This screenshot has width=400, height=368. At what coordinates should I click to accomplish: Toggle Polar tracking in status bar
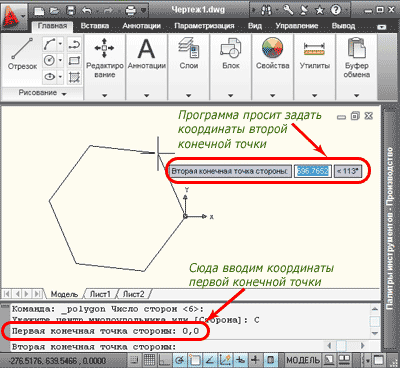point(179,360)
